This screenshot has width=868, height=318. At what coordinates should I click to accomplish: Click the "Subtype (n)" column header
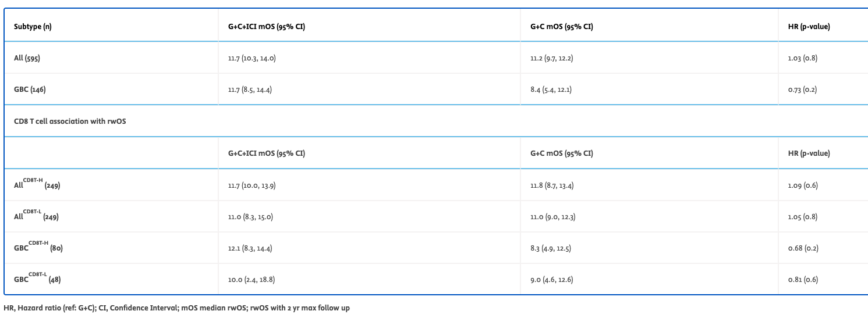[33, 27]
